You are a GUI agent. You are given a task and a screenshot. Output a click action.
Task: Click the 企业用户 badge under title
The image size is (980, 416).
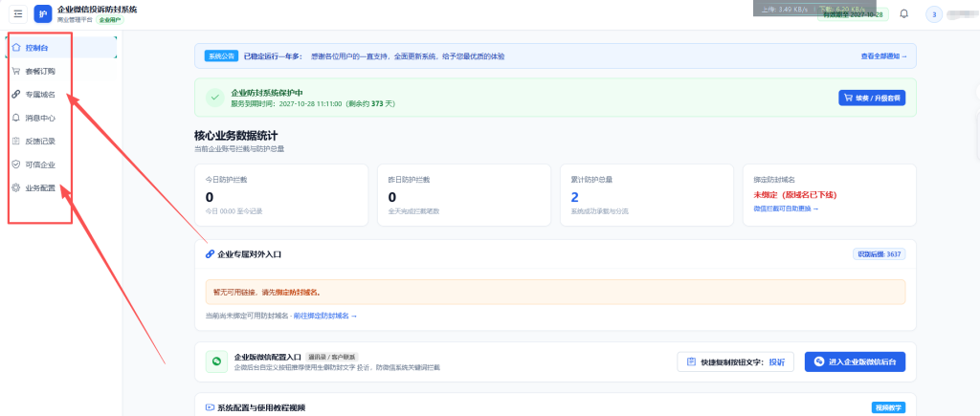110,20
